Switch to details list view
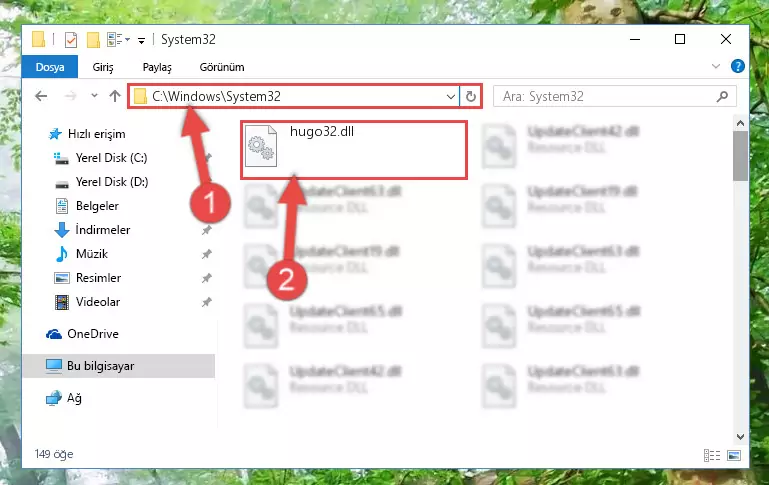 point(712,456)
